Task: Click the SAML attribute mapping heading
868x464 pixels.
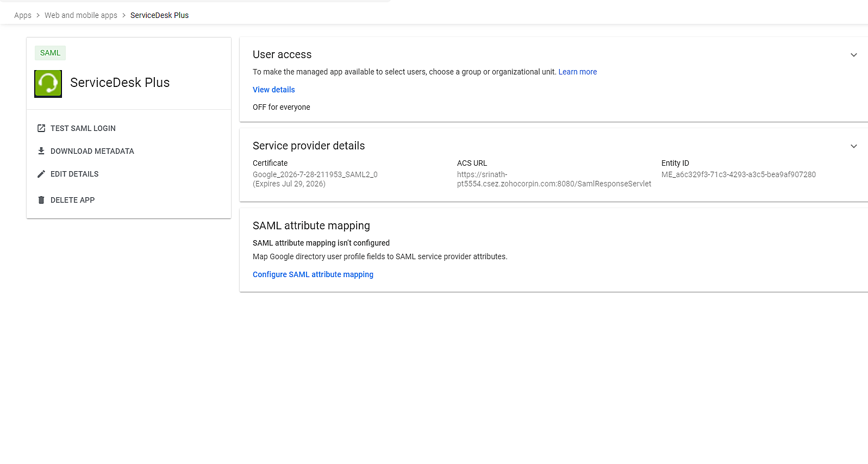Action: 311,225
